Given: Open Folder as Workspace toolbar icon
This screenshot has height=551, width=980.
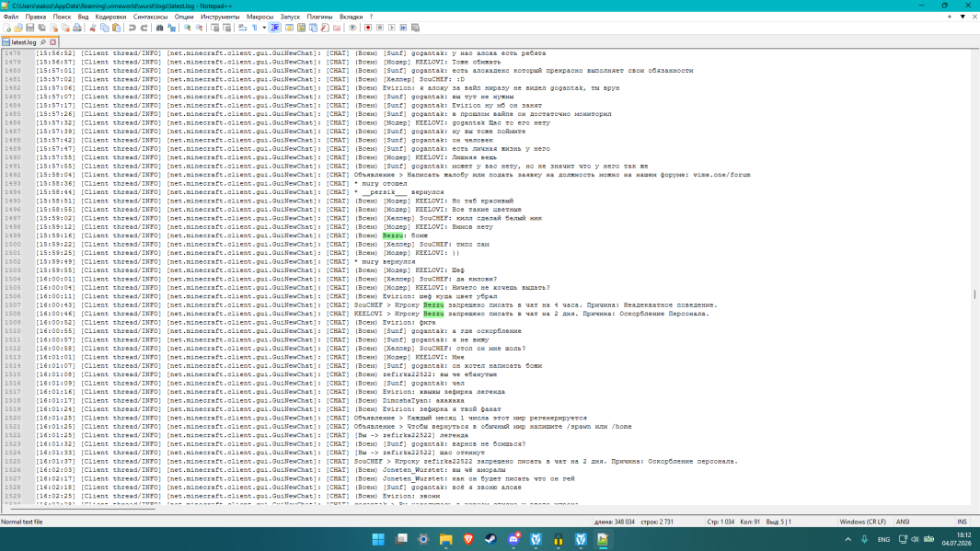Looking at the screenshot, I should coord(337,28).
